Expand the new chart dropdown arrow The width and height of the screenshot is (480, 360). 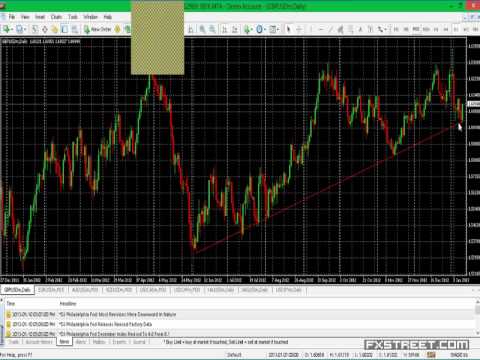tap(12, 29)
